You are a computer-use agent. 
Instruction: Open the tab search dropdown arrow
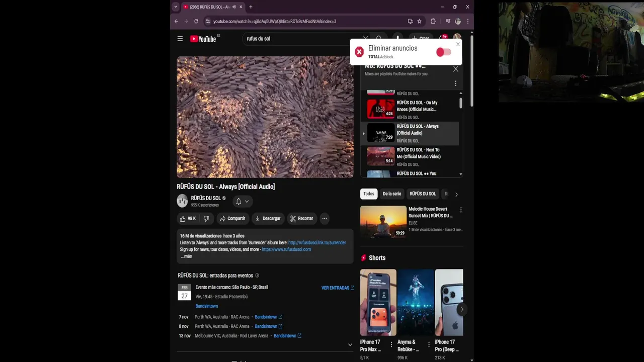(x=175, y=7)
